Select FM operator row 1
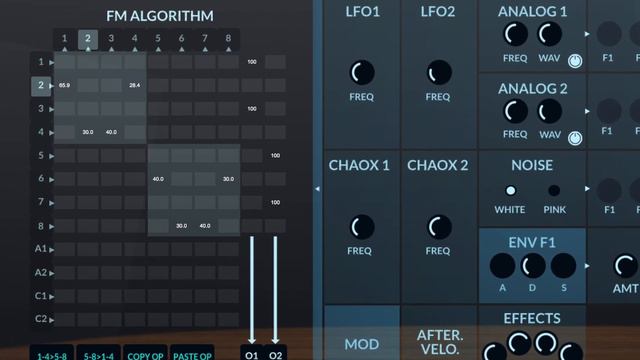The height and width of the screenshot is (360, 640). coord(42,62)
